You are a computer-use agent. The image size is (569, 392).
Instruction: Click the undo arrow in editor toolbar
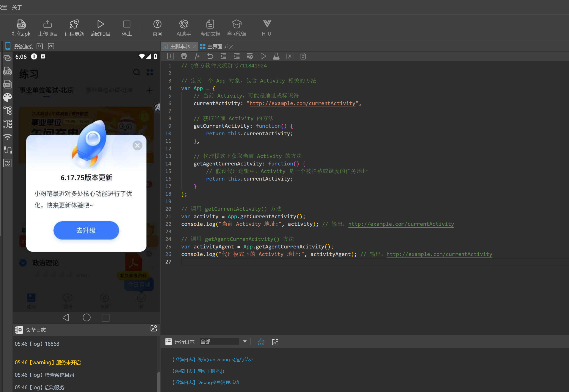click(210, 56)
